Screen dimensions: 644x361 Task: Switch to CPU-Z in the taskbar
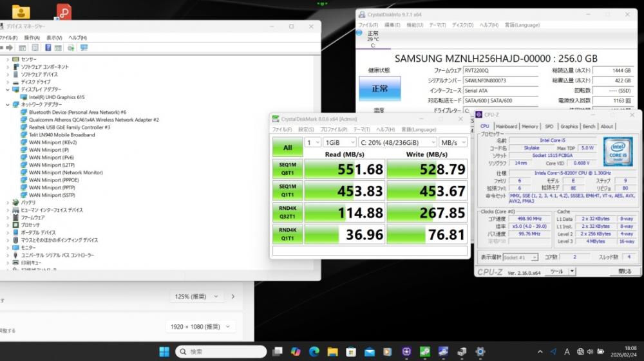pyautogui.click(x=406, y=351)
